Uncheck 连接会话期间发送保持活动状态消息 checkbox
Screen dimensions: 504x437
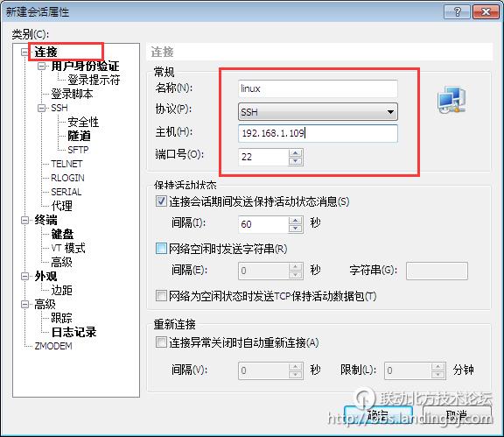click(161, 201)
